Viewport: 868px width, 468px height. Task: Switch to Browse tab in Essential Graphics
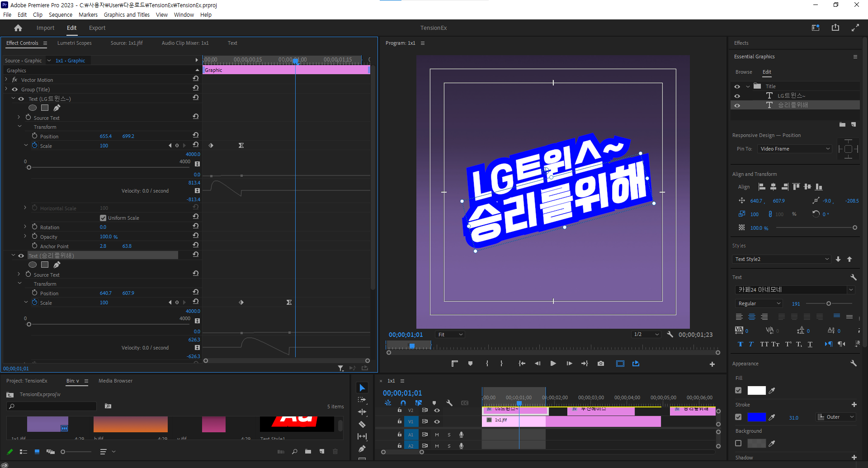(x=744, y=72)
